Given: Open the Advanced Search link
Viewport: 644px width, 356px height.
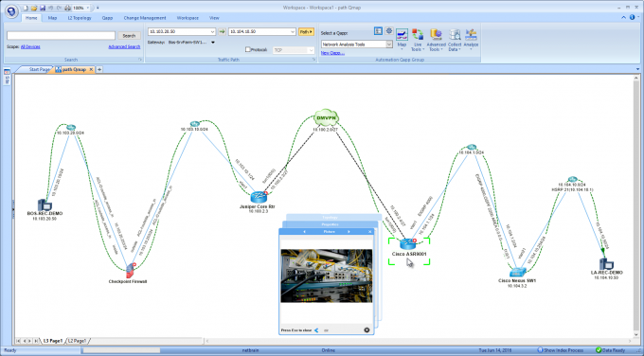Looking at the screenshot, I should click(x=124, y=46).
